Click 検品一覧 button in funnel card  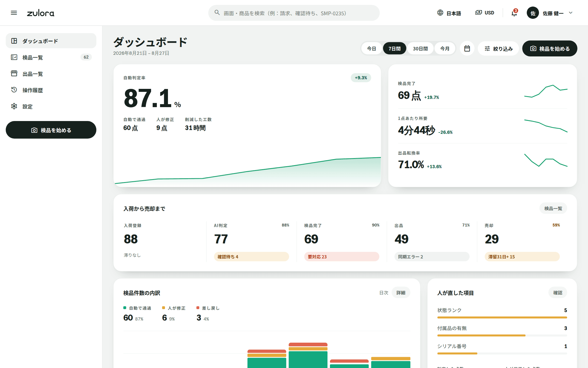click(553, 208)
